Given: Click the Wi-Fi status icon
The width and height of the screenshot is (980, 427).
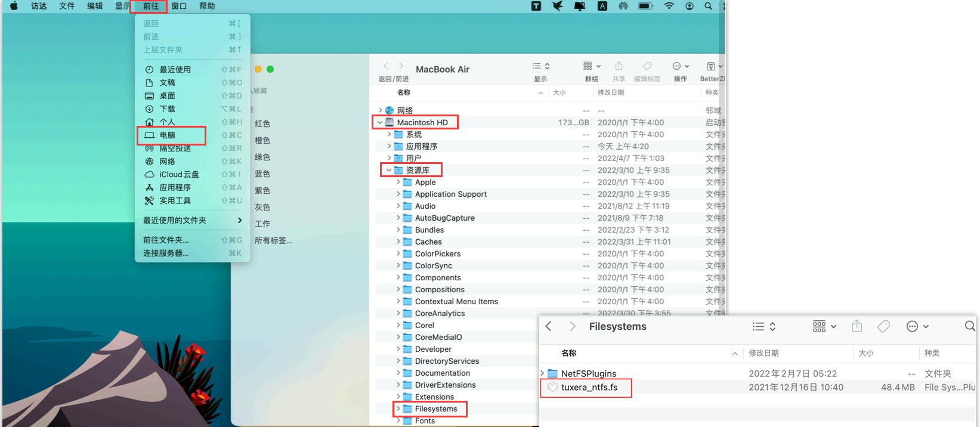Looking at the screenshot, I should click(669, 6).
